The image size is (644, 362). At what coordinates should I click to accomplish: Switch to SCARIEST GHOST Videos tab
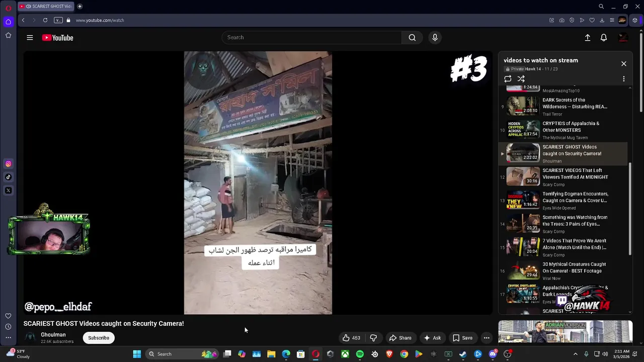46,7
